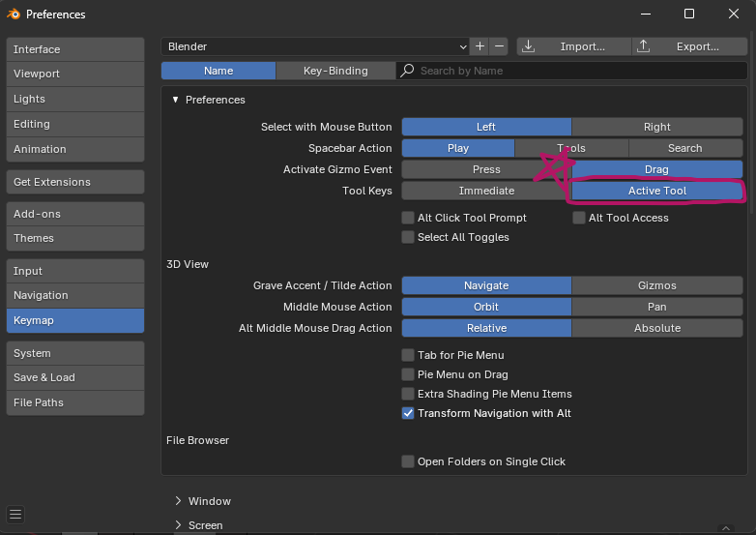
Task: Enable Pie Menu on Drag checkbox
Action: [408, 374]
